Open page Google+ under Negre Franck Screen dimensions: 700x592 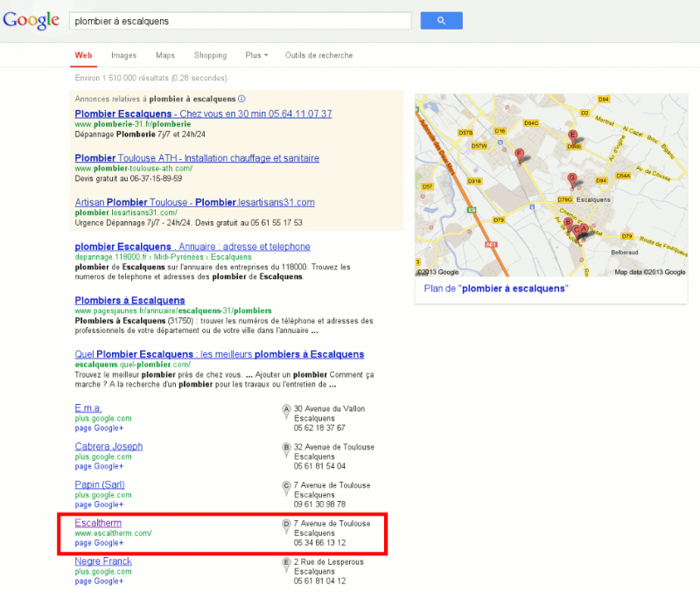(99, 582)
